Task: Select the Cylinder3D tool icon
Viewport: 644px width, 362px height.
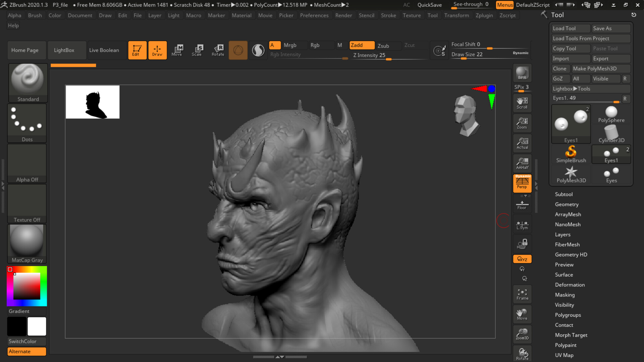Action: tap(611, 132)
